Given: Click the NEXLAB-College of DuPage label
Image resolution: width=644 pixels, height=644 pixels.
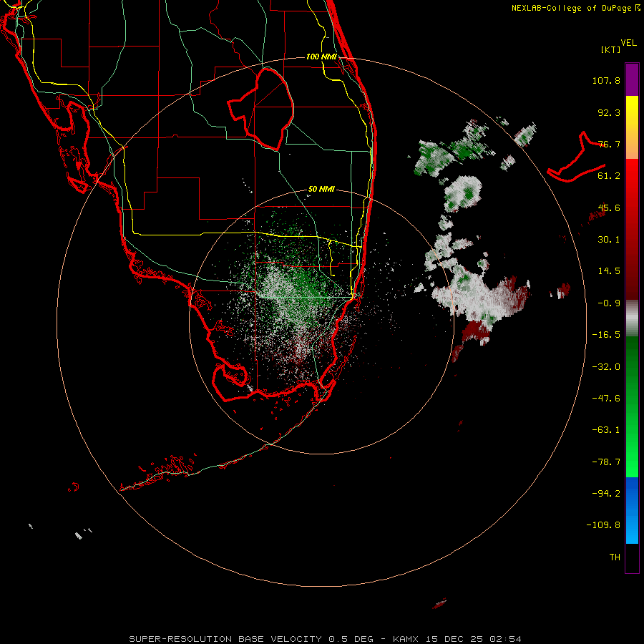Looking at the screenshot, I should tap(575, 8).
